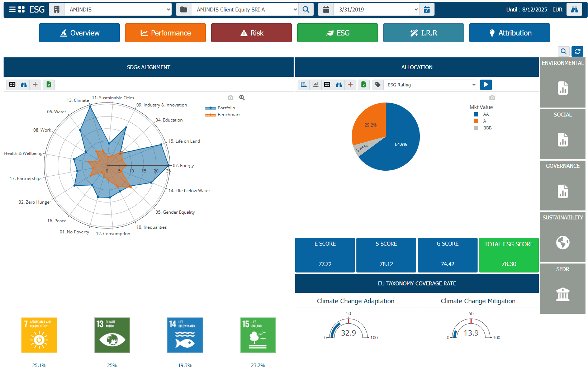Image resolution: width=588 pixels, height=370 pixels.
Task: Click the refresh icon below Attribution
Action: point(577,51)
